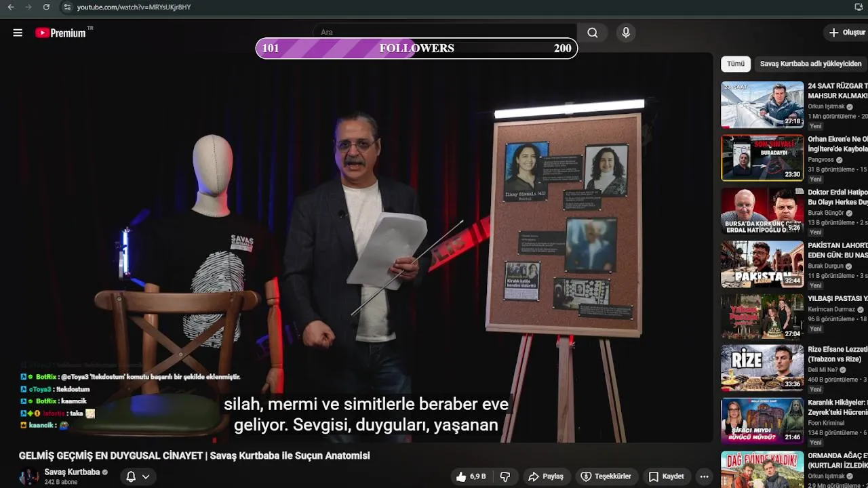Open Karanlık Hikâyeler video thumbnail
Screen dimensions: 868x488
[762, 422]
